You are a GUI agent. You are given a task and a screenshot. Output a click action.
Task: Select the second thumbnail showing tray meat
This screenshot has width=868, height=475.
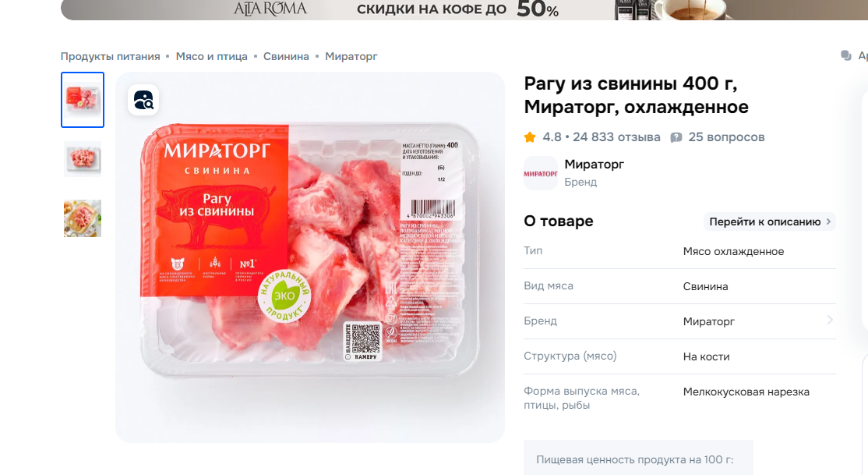(x=83, y=159)
